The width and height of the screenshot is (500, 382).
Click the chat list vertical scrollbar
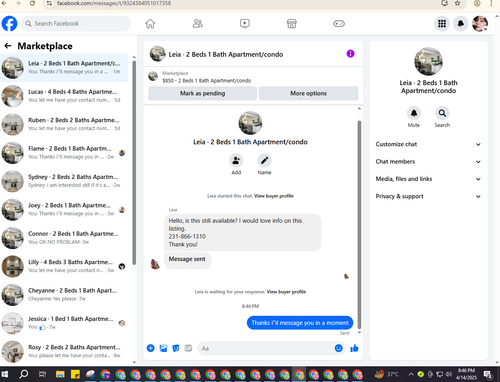pos(134,163)
